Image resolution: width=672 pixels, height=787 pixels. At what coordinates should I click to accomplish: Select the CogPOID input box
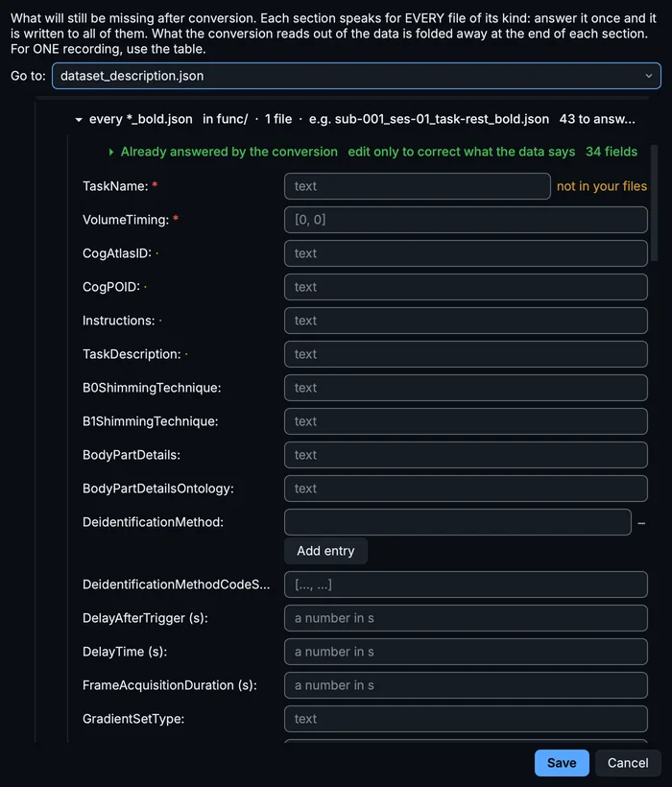click(x=466, y=287)
